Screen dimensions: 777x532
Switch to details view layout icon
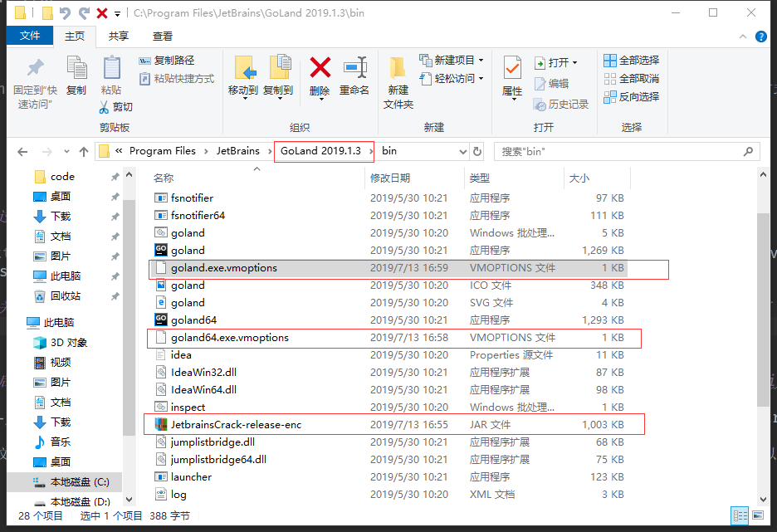click(x=740, y=515)
